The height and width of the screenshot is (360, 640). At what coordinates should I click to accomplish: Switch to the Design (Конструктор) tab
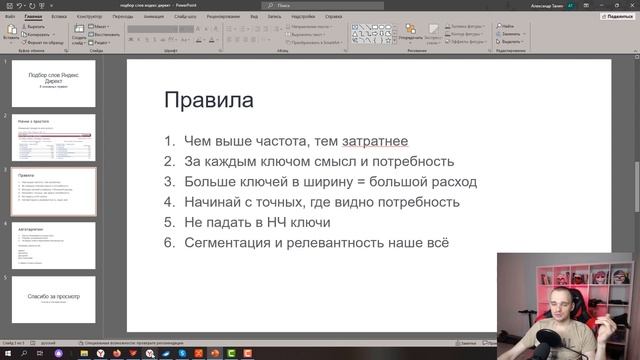(x=89, y=17)
